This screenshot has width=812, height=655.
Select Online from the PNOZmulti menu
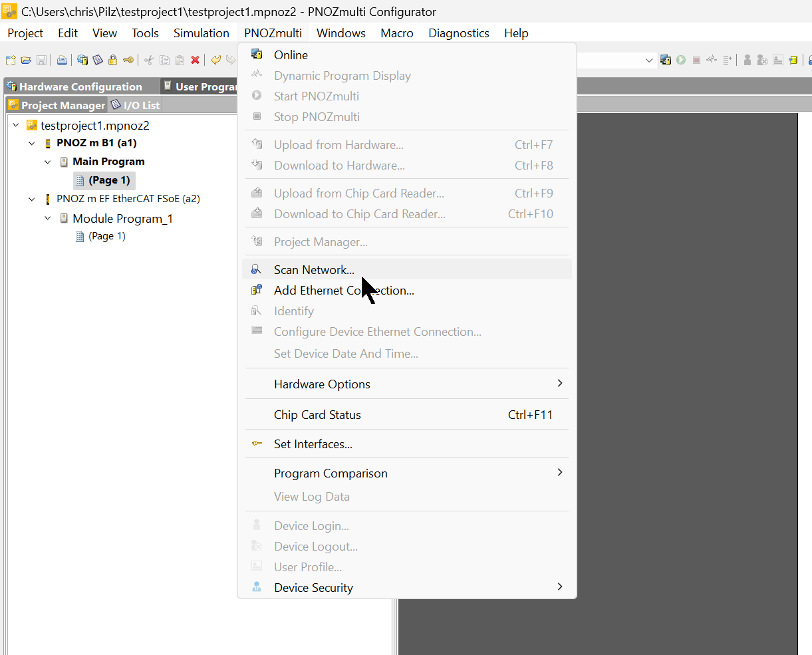coord(407,55)
